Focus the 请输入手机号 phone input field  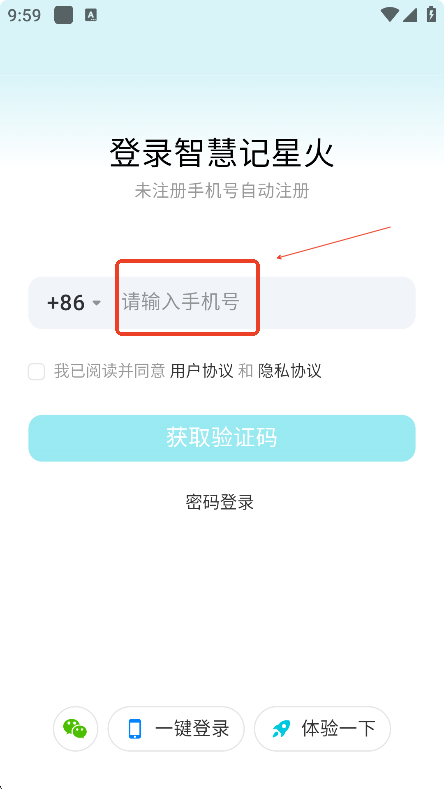click(x=264, y=302)
